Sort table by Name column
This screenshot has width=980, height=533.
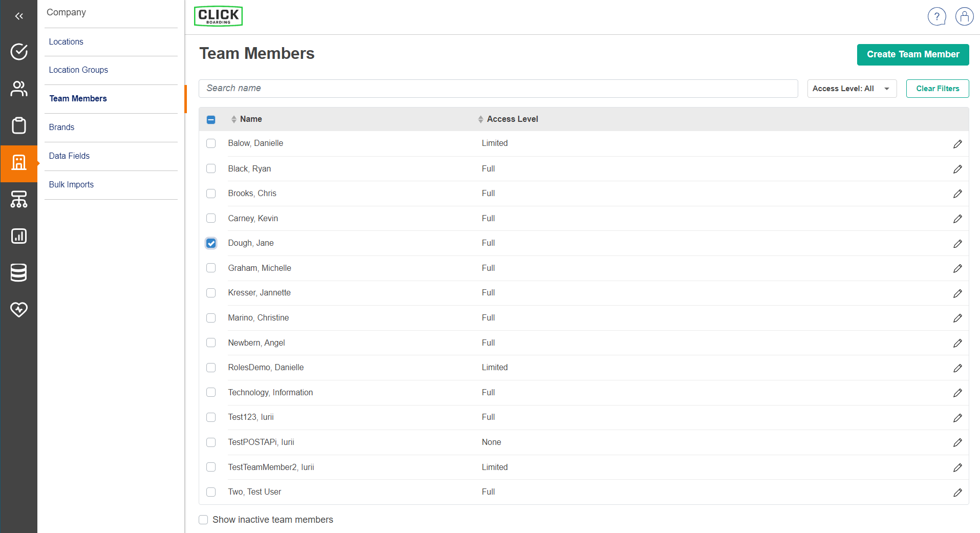pyautogui.click(x=250, y=119)
